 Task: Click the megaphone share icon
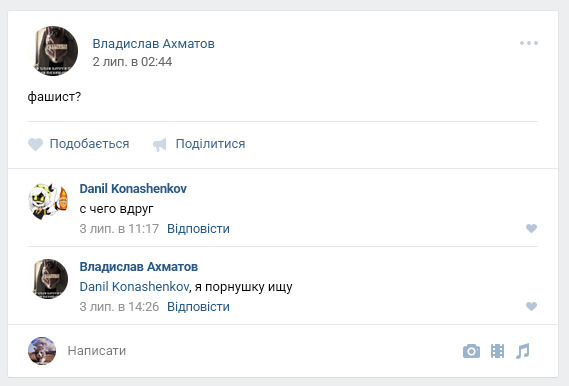click(160, 144)
